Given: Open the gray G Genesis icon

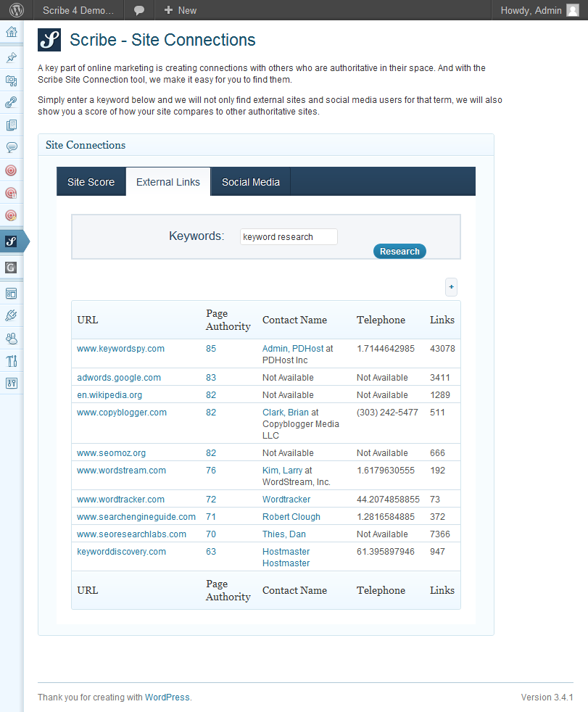Looking at the screenshot, I should (x=11, y=268).
